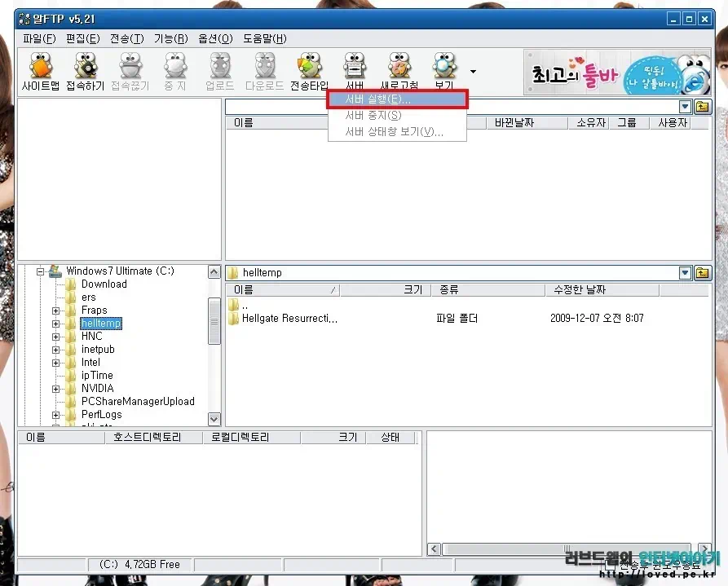Viewport: 728px width, 586px height.
Task: Open the 도움말(H) menu
Action: coord(265,38)
